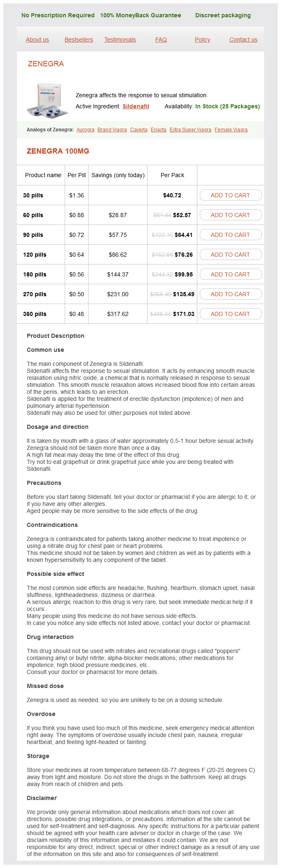Add the 60 pills pack to cart
This screenshot has height=868, width=281.
point(230,215)
